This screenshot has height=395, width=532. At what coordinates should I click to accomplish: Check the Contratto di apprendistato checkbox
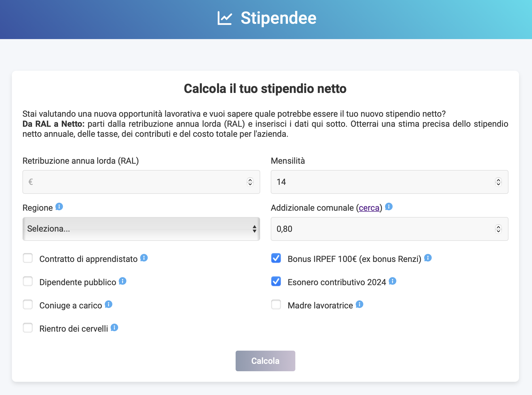coord(28,258)
